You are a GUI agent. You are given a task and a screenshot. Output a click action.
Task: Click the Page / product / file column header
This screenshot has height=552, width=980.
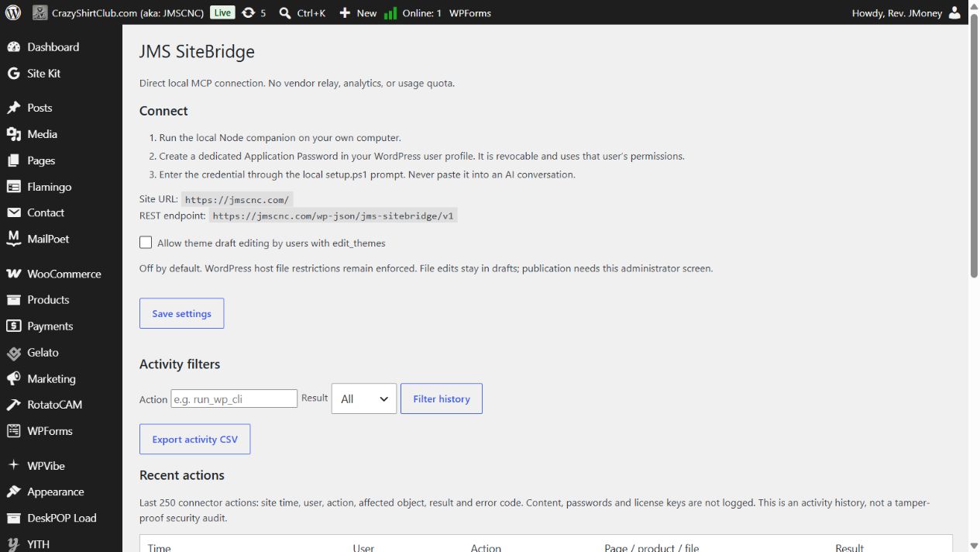coord(652,547)
